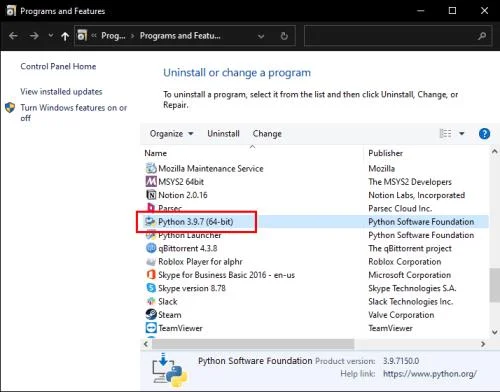Select the Parsec program icon
This screenshot has width=500, height=392.
(151, 207)
